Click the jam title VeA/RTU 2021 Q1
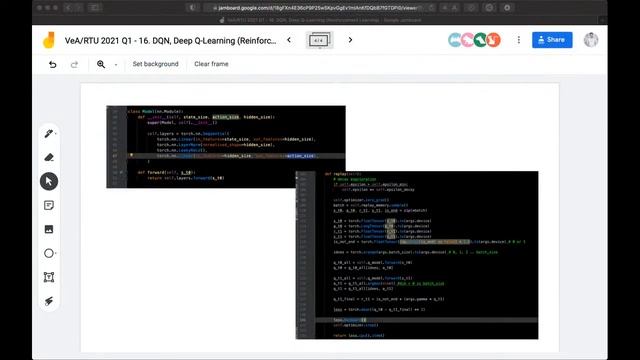 click(170, 40)
